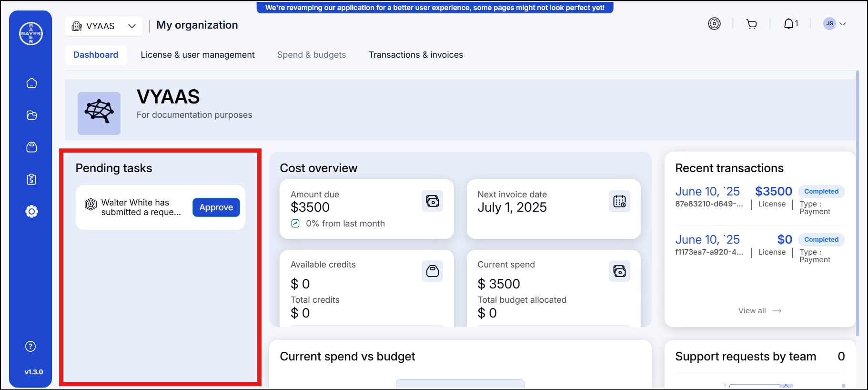868x390 pixels.
Task: Click the 'July 1, 2025' invoice date
Action: click(512, 207)
